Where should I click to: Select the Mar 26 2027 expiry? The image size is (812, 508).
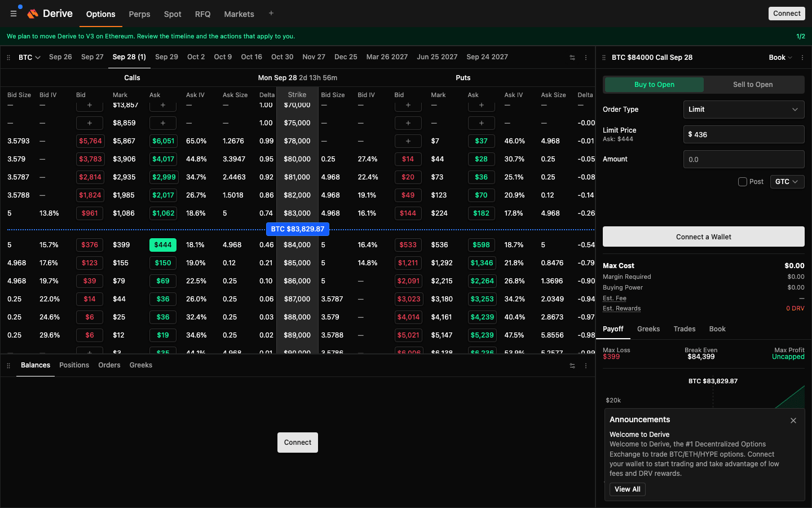pos(387,57)
